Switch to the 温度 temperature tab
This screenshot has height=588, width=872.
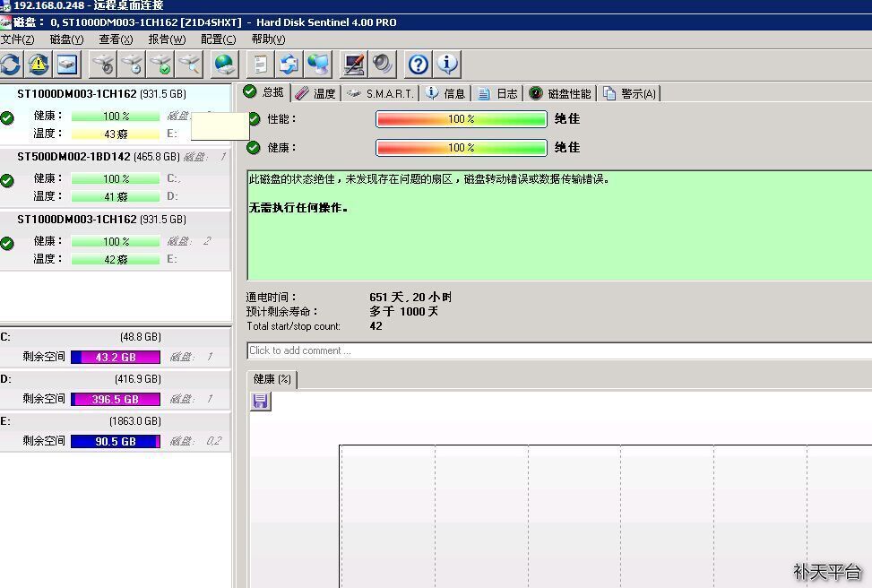(x=315, y=94)
